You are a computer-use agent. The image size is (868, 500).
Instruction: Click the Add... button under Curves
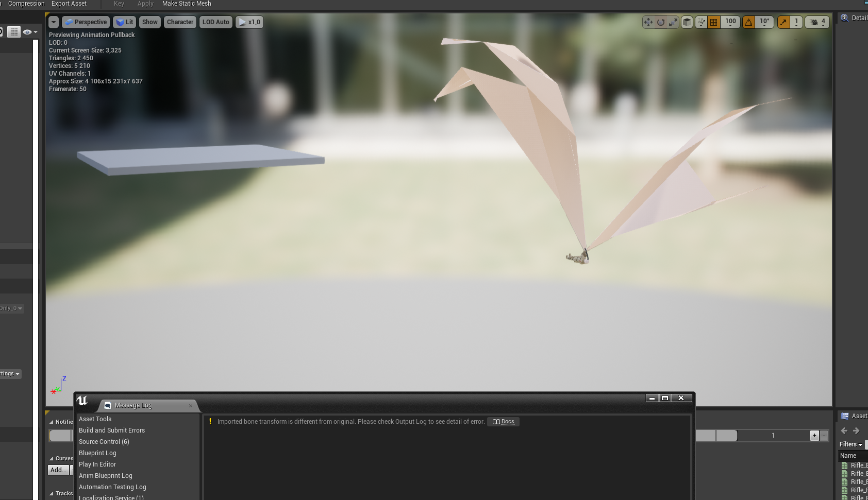click(58, 470)
